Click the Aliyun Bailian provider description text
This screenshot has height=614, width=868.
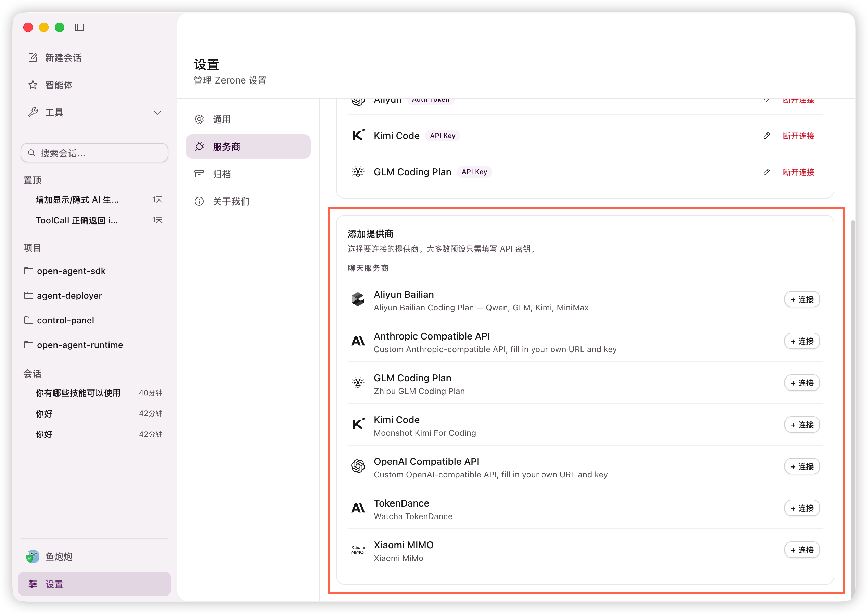click(481, 308)
